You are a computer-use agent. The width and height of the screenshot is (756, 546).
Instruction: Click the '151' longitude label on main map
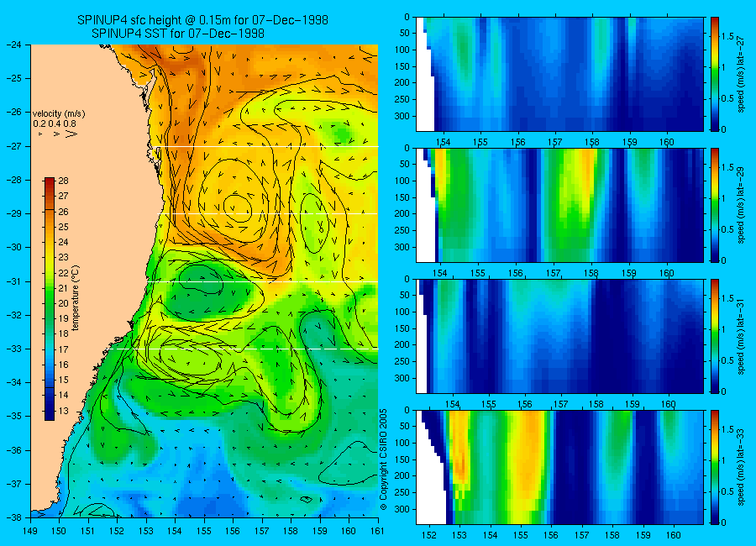(x=88, y=531)
